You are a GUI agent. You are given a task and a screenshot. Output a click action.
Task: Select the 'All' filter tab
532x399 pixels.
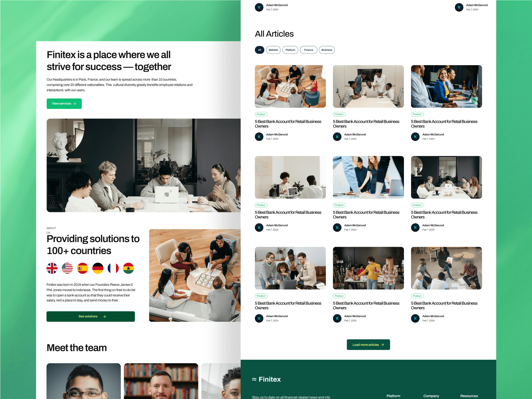[x=259, y=50]
